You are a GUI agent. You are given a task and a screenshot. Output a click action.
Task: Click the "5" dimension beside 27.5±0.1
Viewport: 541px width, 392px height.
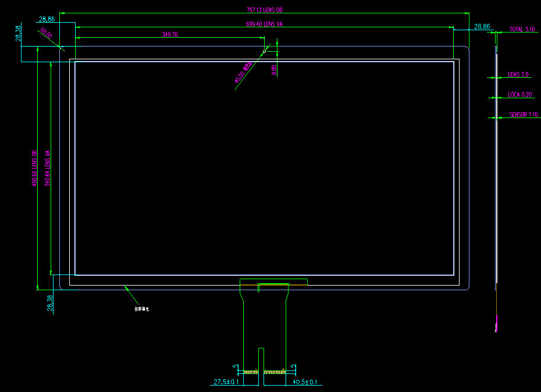[235, 366]
